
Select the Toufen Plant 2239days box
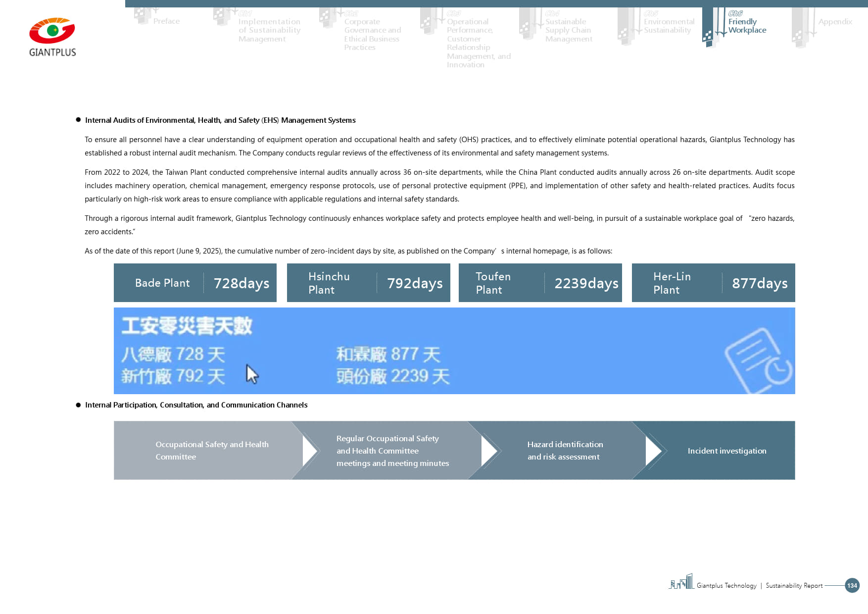540,283
